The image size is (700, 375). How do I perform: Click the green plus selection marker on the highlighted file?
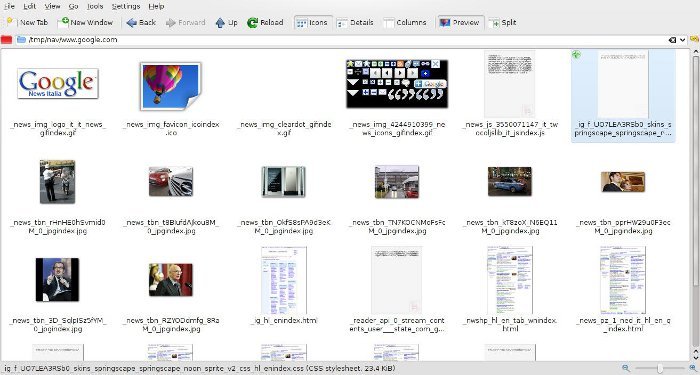pos(577,55)
